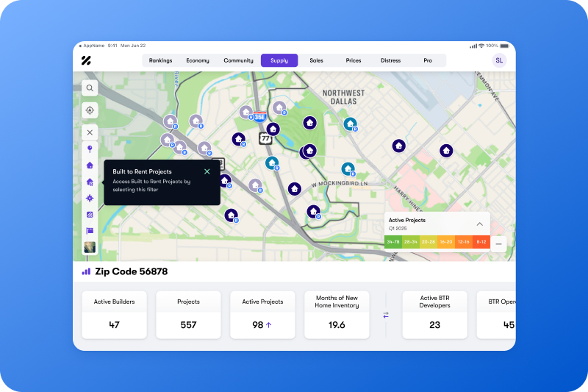Click the swap arrows between stat cards
Image resolution: width=588 pixels, height=392 pixels.
[386, 315]
